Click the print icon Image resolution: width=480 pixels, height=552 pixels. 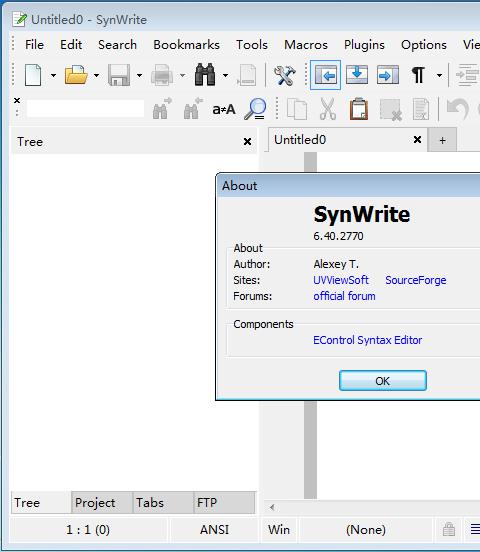(x=162, y=75)
